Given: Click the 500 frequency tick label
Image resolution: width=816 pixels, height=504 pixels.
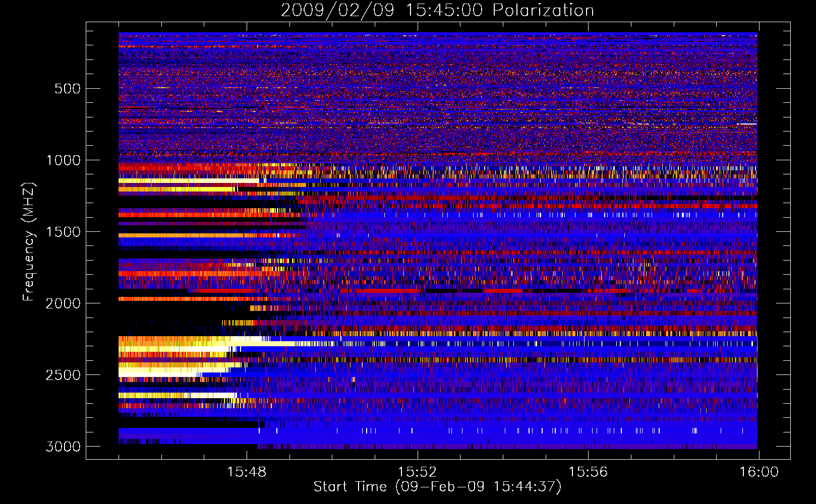Looking at the screenshot, I should (68, 89).
